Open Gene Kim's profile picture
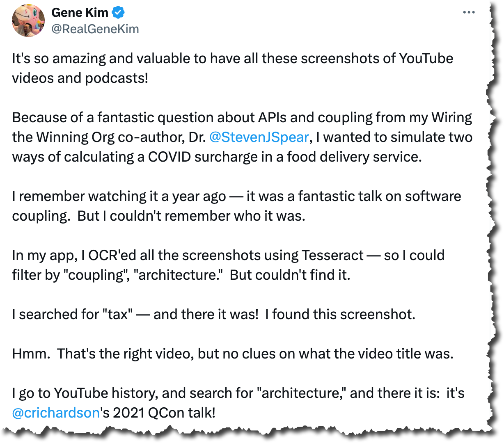Screen dimensions: 504x443 click(x=28, y=21)
